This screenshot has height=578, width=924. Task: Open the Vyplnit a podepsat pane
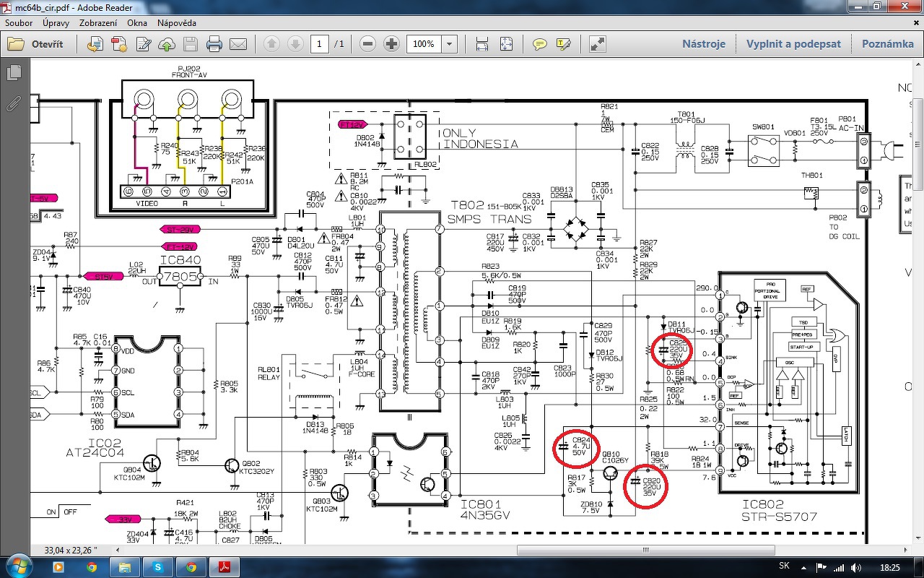pos(793,44)
